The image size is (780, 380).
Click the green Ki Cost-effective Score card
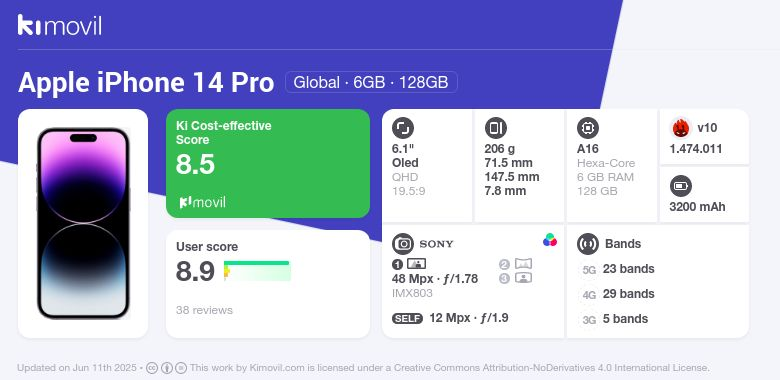(268, 163)
